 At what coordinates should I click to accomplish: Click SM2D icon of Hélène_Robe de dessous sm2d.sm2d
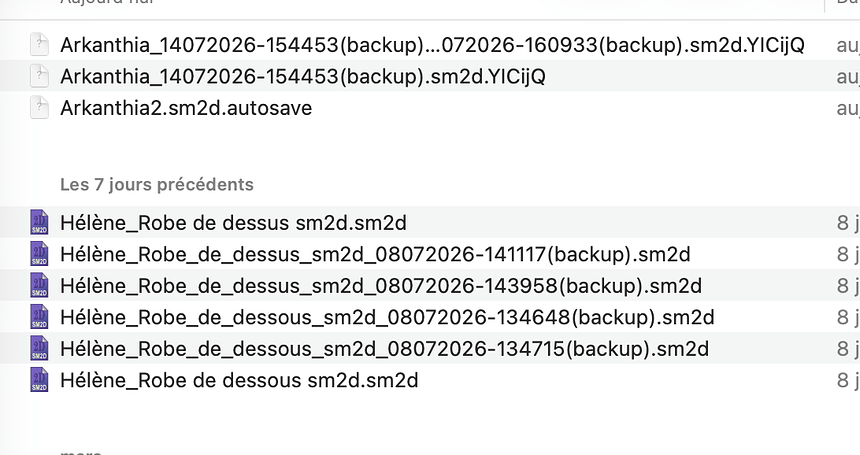point(39,380)
